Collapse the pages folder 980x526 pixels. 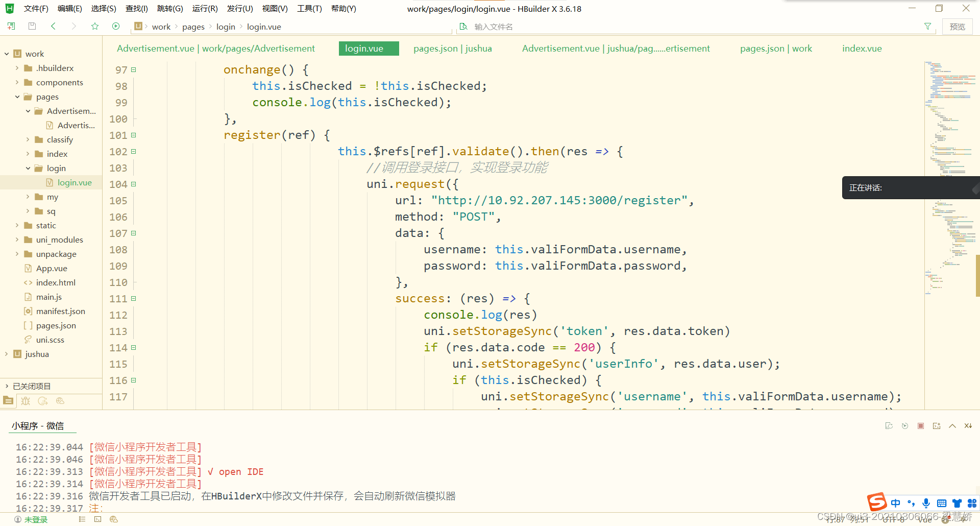17,97
